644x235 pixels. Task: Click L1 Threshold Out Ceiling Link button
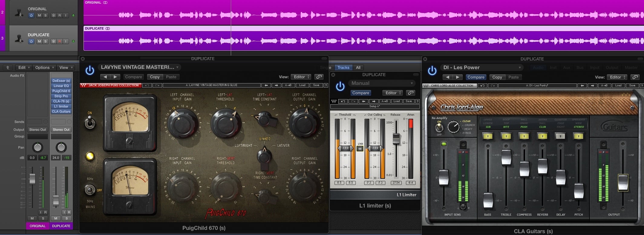pyautogui.click(x=360, y=148)
